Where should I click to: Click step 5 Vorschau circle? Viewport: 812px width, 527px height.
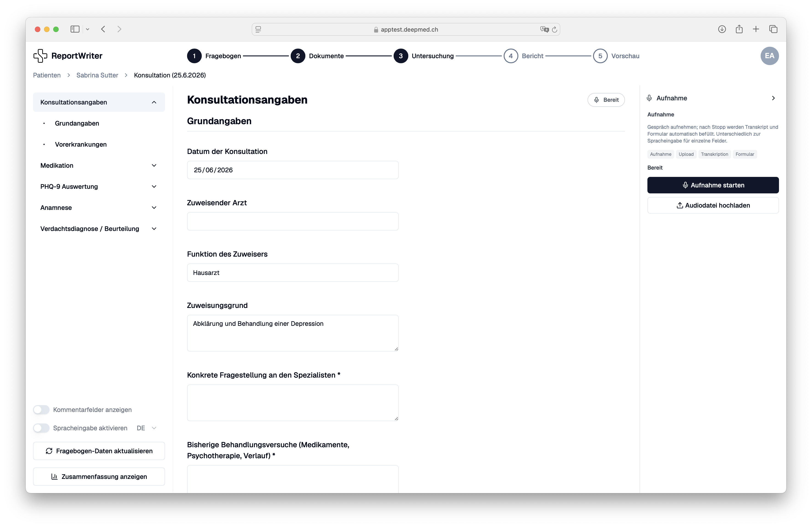click(x=600, y=56)
